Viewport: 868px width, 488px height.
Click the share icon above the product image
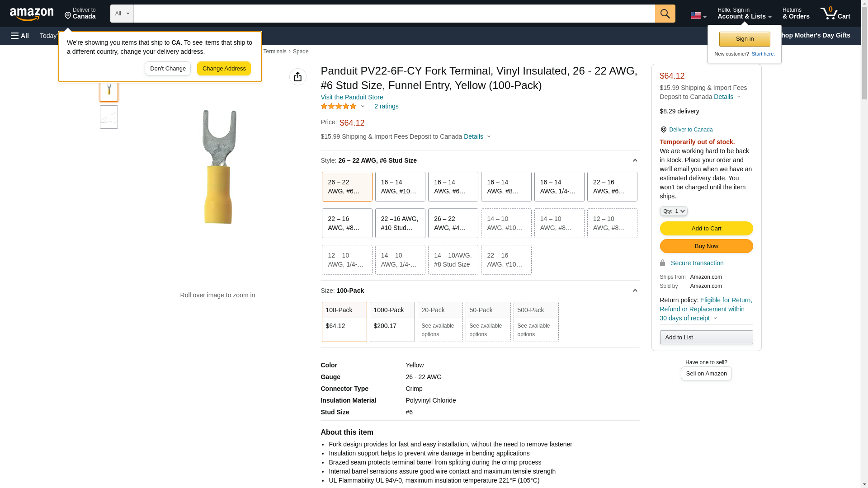(x=297, y=77)
